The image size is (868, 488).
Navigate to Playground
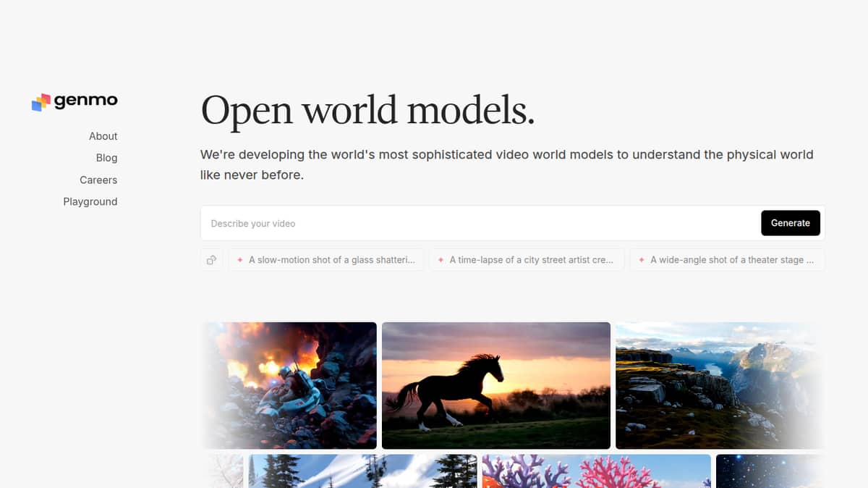(90, 201)
